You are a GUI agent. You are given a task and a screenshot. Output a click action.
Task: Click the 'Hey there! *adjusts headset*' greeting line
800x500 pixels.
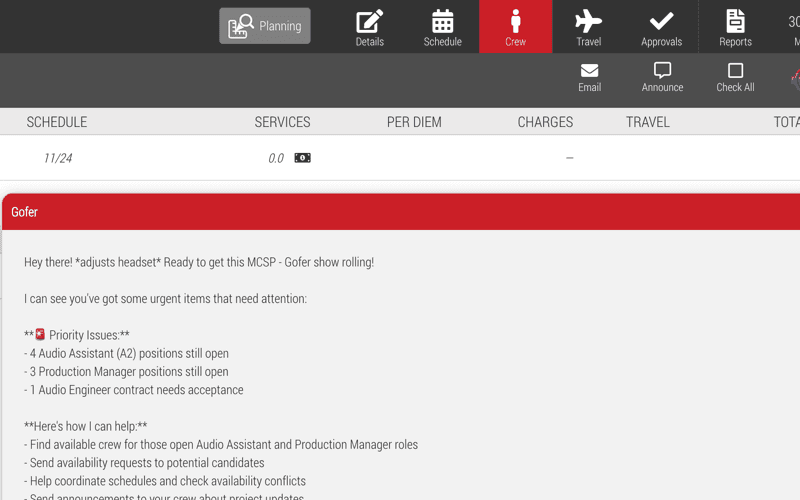tap(199, 262)
